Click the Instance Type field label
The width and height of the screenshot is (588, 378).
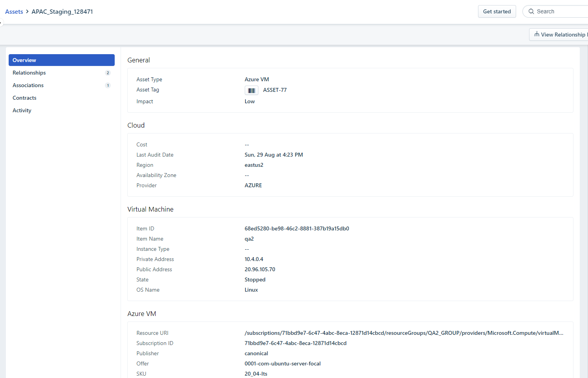[x=153, y=249]
